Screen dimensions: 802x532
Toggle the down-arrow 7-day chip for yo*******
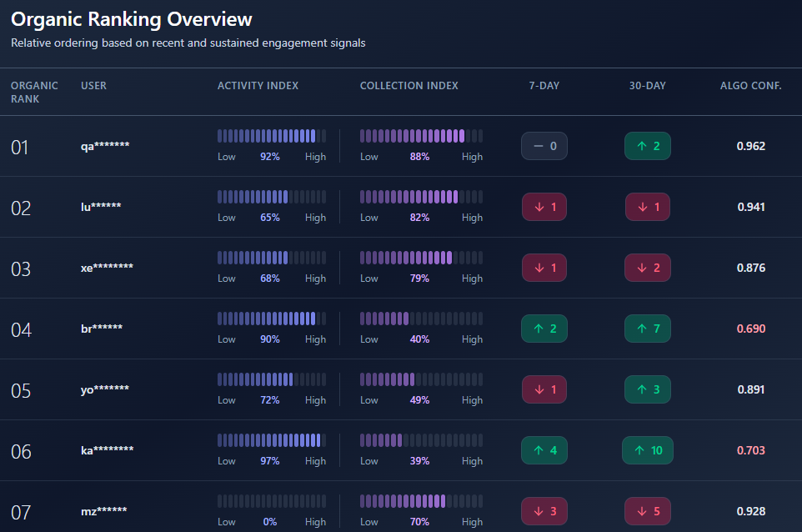tap(544, 389)
